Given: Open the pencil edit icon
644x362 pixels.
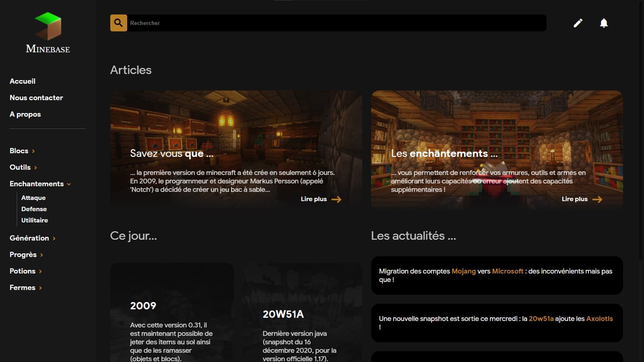Looking at the screenshot, I should click(x=578, y=23).
